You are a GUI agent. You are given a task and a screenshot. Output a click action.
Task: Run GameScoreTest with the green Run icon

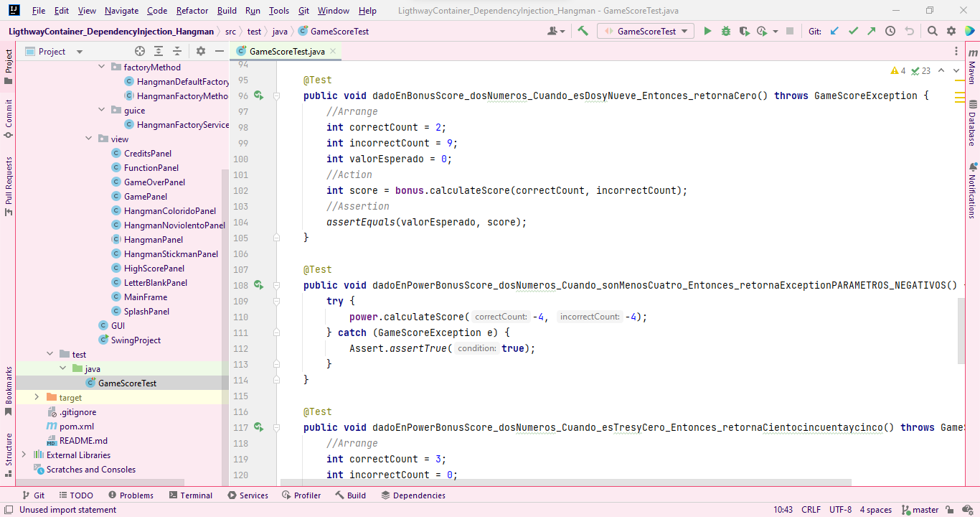tap(707, 30)
